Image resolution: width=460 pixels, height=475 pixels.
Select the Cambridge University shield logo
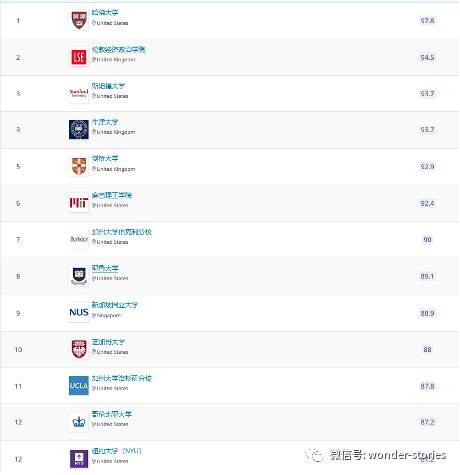pos(79,166)
